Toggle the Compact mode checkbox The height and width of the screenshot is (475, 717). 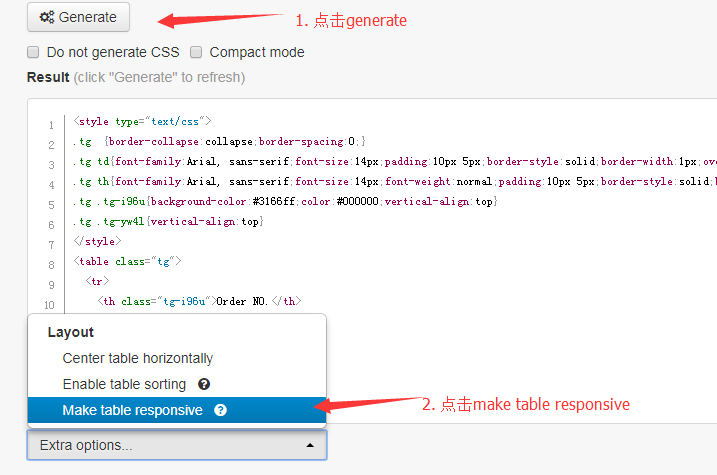point(196,52)
